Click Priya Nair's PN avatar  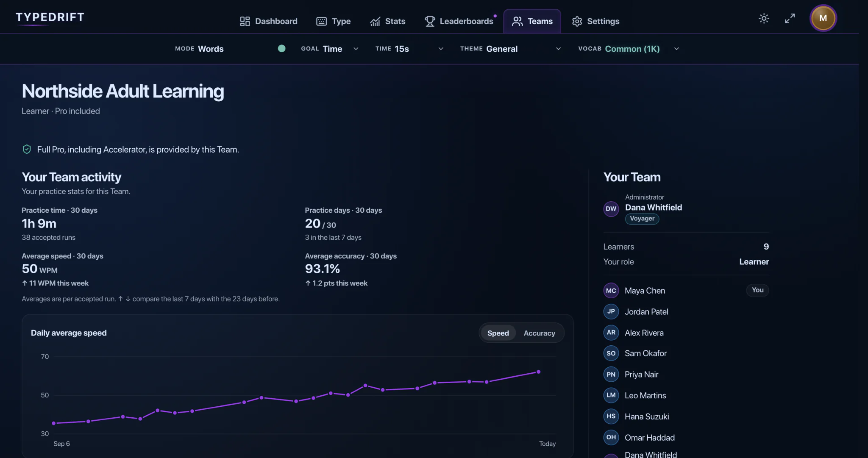pyautogui.click(x=611, y=375)
